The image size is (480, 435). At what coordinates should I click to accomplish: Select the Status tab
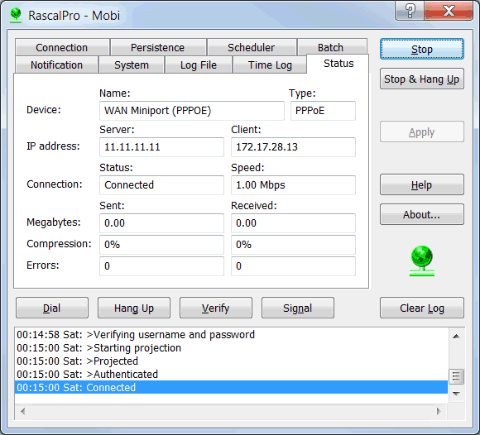pos(338,63)
